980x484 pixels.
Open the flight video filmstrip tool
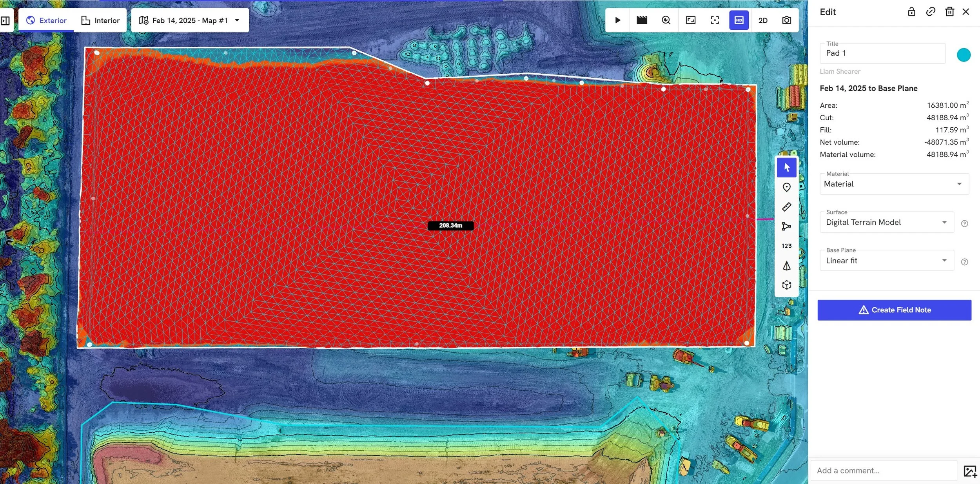[642, 20]
